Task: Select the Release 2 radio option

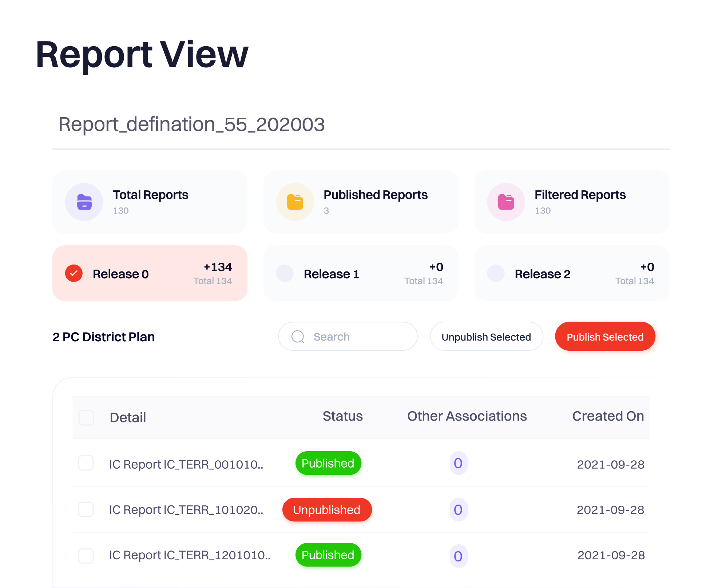Action: click(x=496, y=273)
